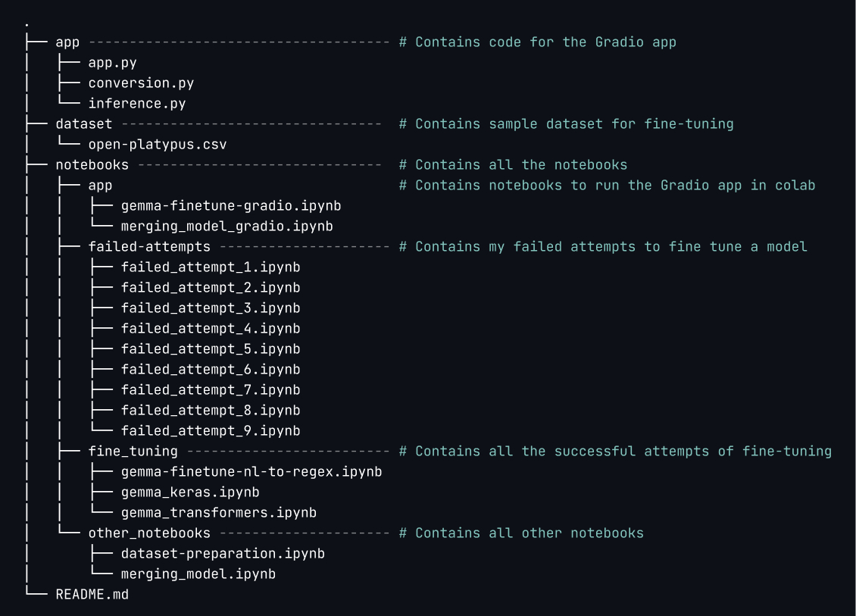Image resolution: width=856 pixels, height=616 pixels.
Task: Select dataset-preparation.ipynb
Action: [x=223, y=554]
